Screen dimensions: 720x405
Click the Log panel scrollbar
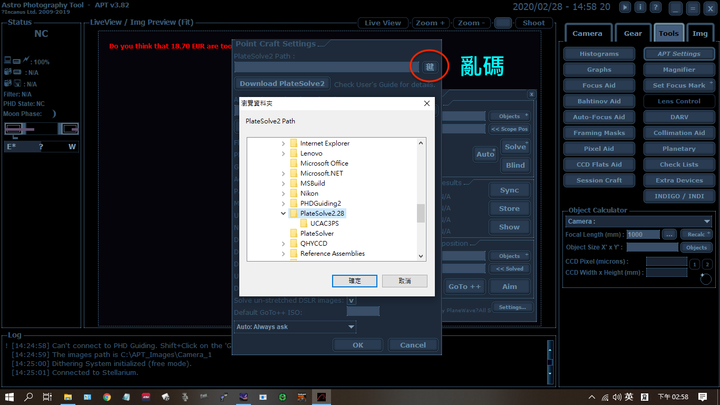[550, 363]
